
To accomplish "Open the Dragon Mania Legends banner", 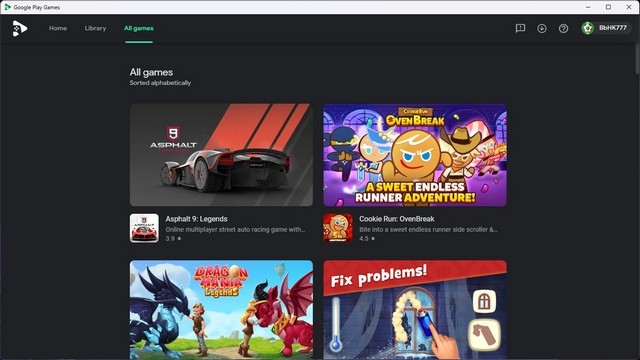I will 221,310.
